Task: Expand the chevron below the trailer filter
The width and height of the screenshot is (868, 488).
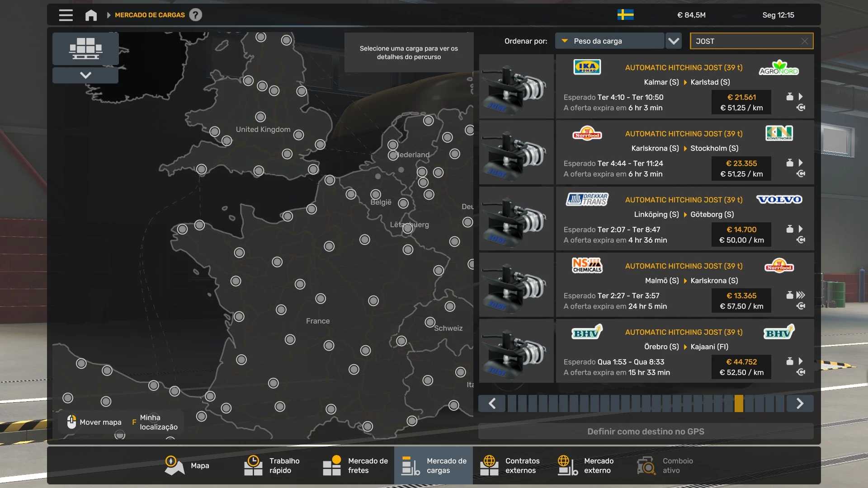Action: point(85,75)
